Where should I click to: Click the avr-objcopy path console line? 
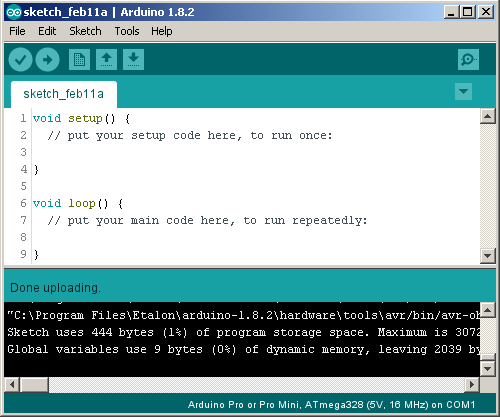(x=243, y=315)
